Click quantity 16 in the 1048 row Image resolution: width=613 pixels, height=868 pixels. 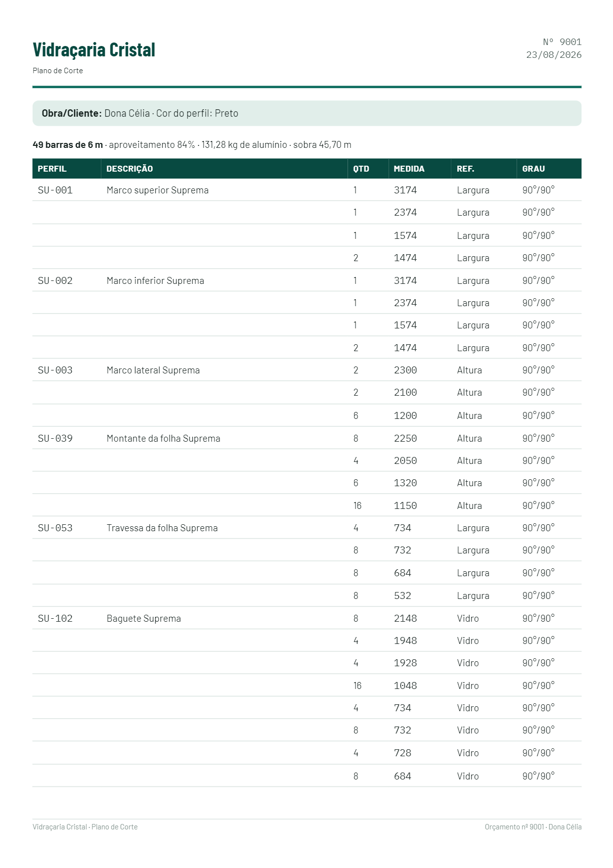pos(357,685)
